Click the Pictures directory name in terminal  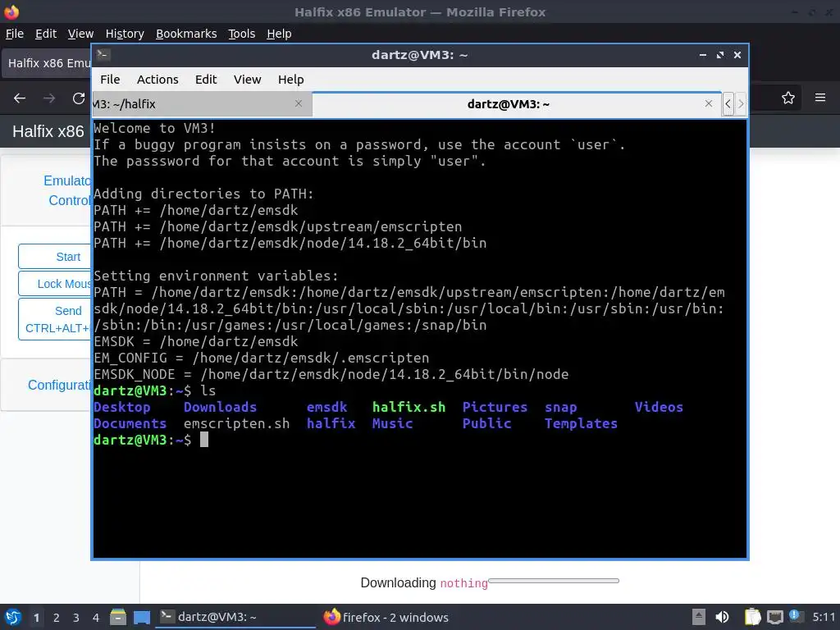click(x=495, y=407)
